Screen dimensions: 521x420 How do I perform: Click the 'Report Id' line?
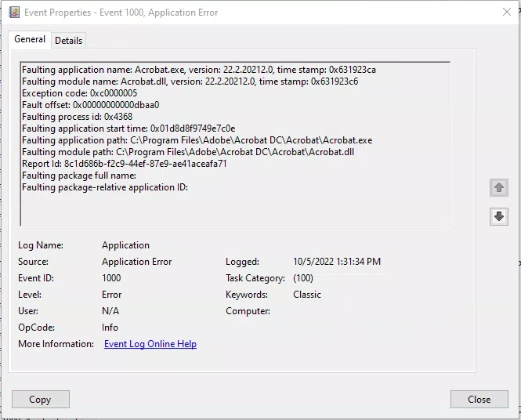coord(125,164)
